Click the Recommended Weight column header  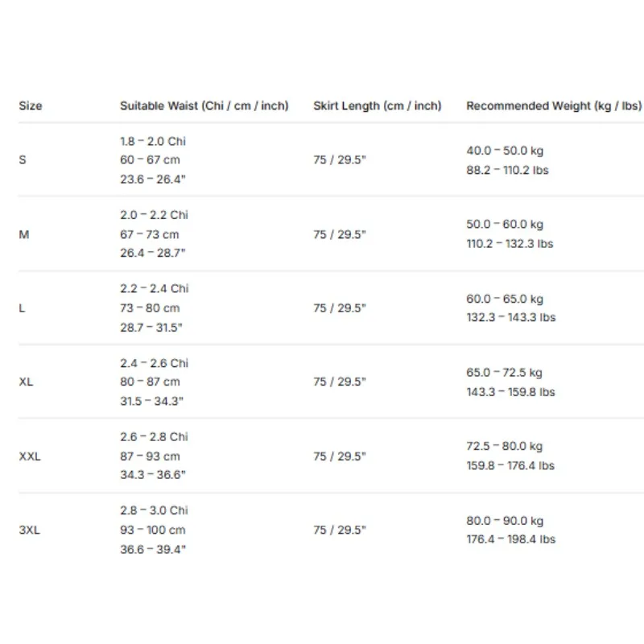tap(554, 106)
